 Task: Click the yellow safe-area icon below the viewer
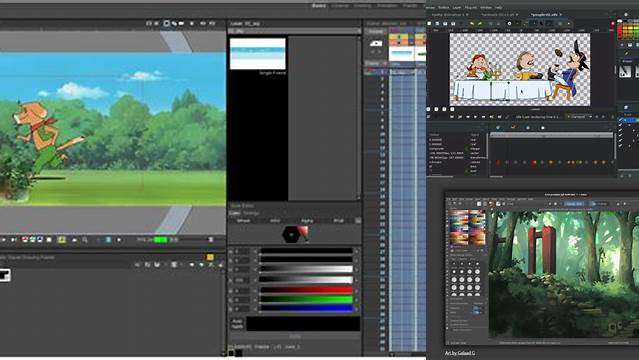pyautogui.click(x=62, y=240)
